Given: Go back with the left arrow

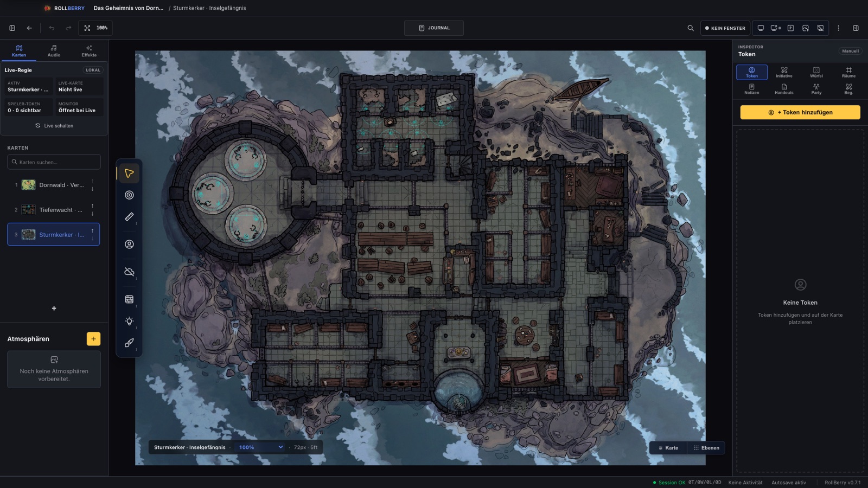Looking at the screenshot, I should (29, 28).
